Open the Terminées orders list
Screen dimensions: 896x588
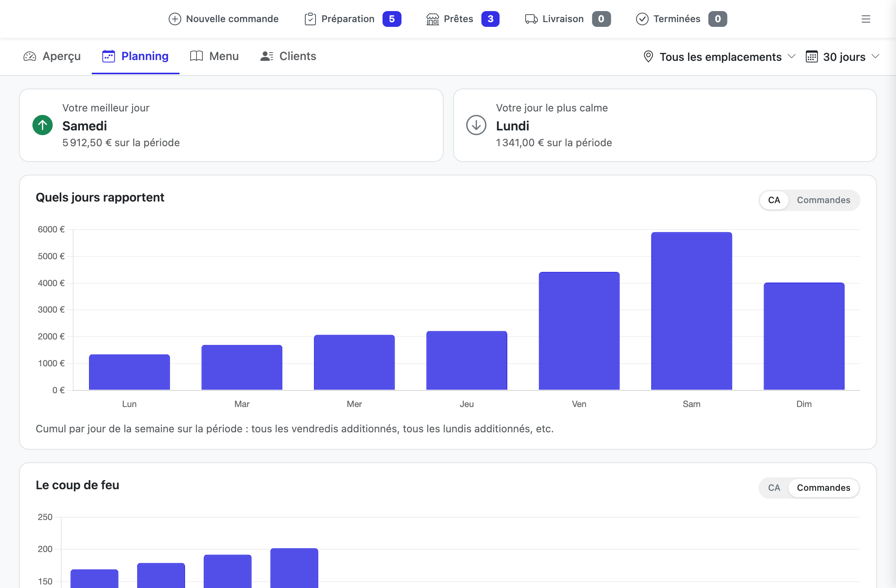click(681, 19)
